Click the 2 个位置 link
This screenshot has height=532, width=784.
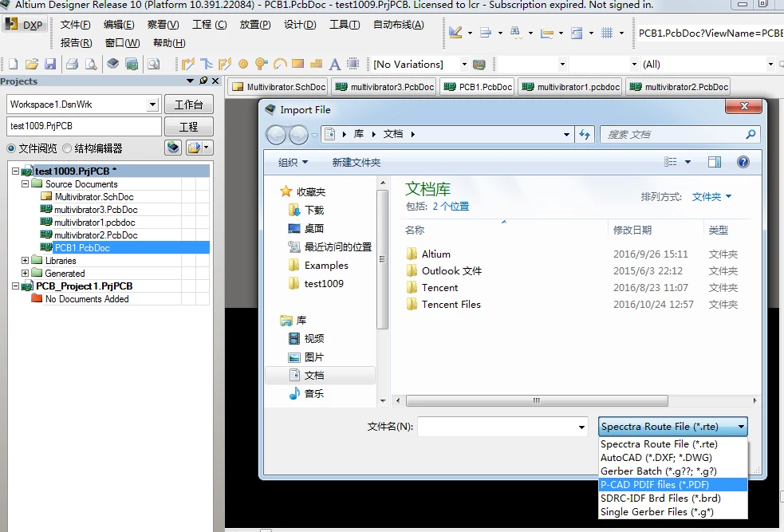pyautogui.click(x=451, y=206)
